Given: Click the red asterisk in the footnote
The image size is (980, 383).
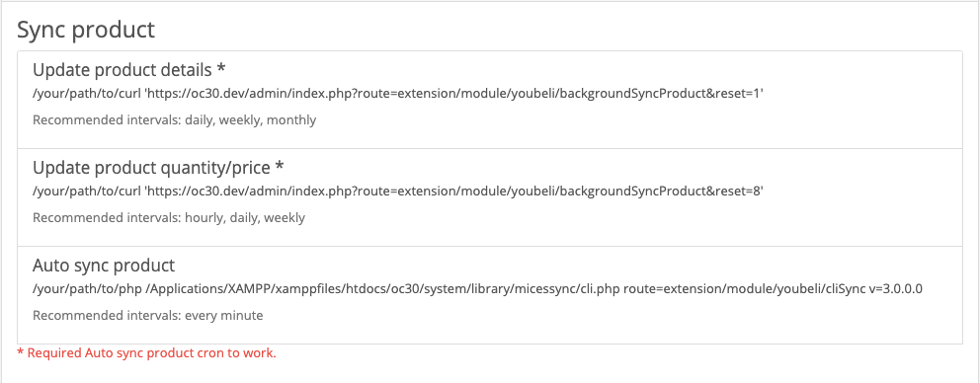Looking at the screenshot, I should (x=20, y=351).
